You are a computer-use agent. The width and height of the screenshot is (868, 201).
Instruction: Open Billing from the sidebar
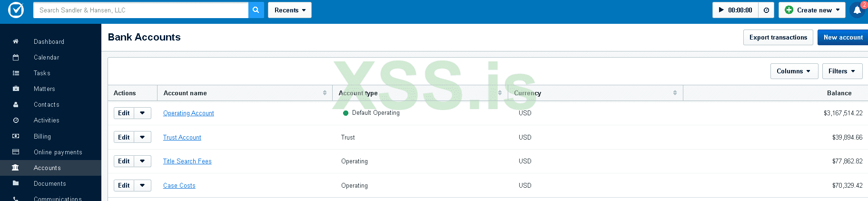coord(42,136)
